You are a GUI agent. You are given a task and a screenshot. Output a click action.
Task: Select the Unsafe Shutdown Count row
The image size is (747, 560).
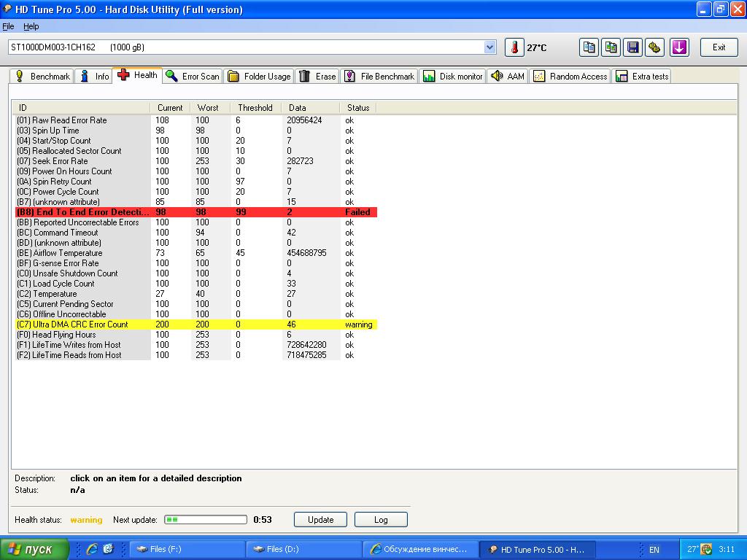(196, 273)
